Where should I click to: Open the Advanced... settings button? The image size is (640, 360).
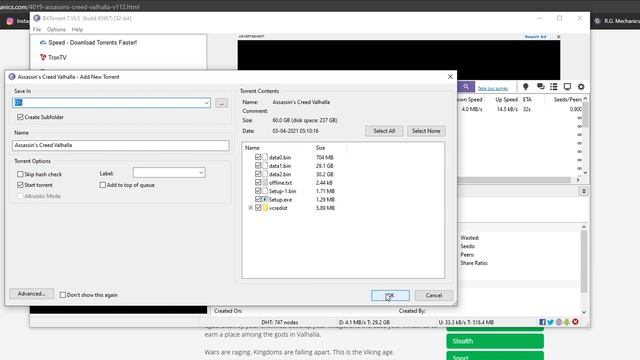pos(31,293)
